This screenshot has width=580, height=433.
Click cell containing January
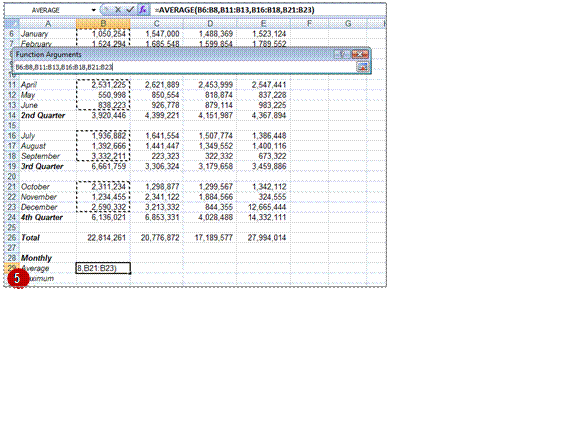pos(48,34)
